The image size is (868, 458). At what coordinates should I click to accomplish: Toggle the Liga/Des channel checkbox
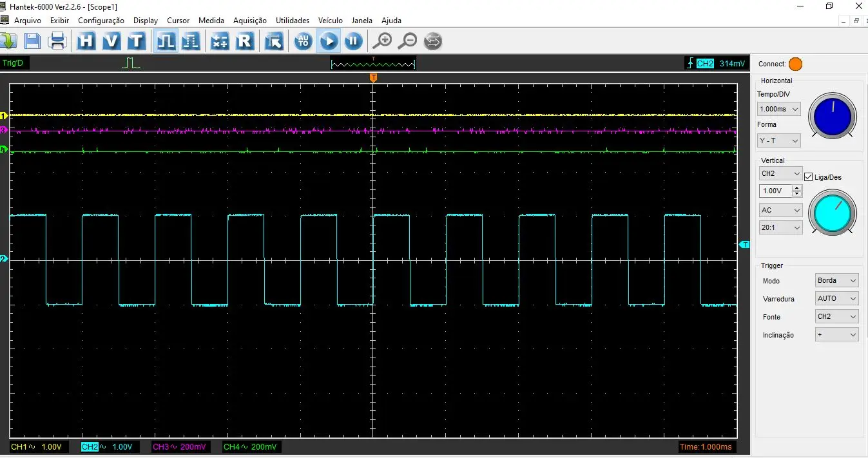(808, 177)
